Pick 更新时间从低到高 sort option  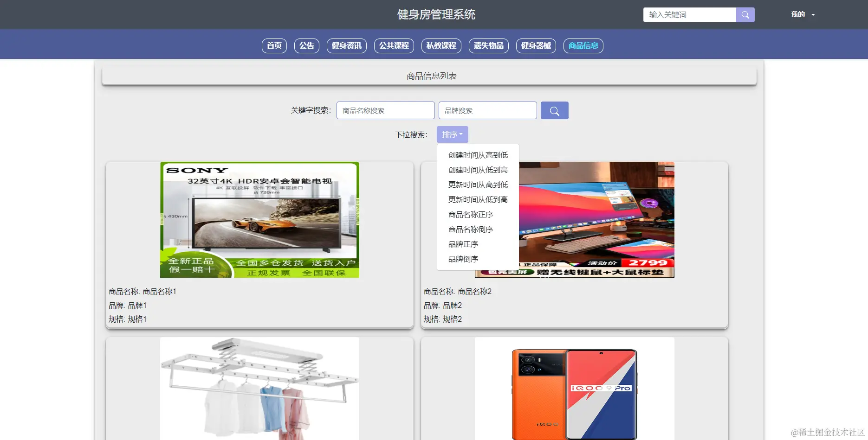pos(478,199)
